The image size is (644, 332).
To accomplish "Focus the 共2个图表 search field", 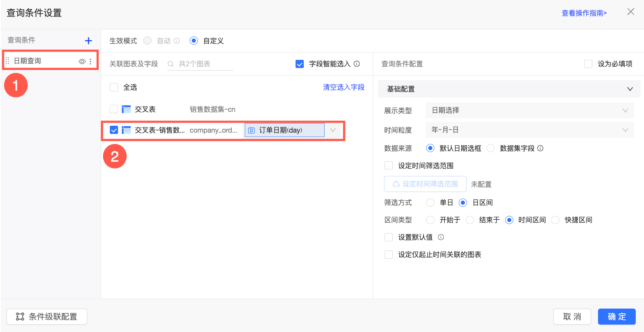I will (200, 64).
